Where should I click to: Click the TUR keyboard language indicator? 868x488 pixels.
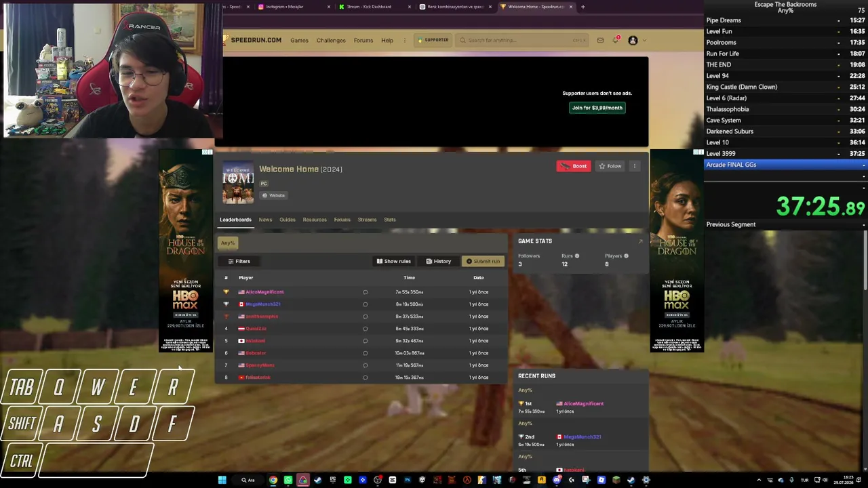pyautogui.click(x=806, y=480)
